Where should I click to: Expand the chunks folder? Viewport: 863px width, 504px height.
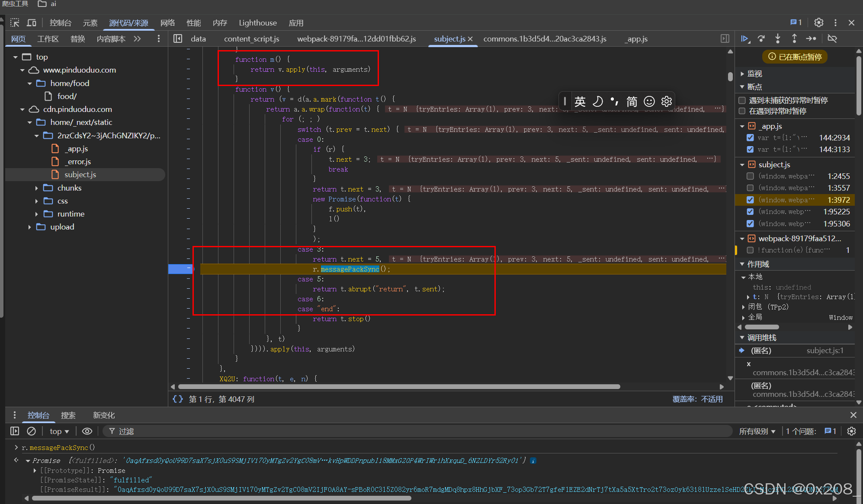click(37, 188)
